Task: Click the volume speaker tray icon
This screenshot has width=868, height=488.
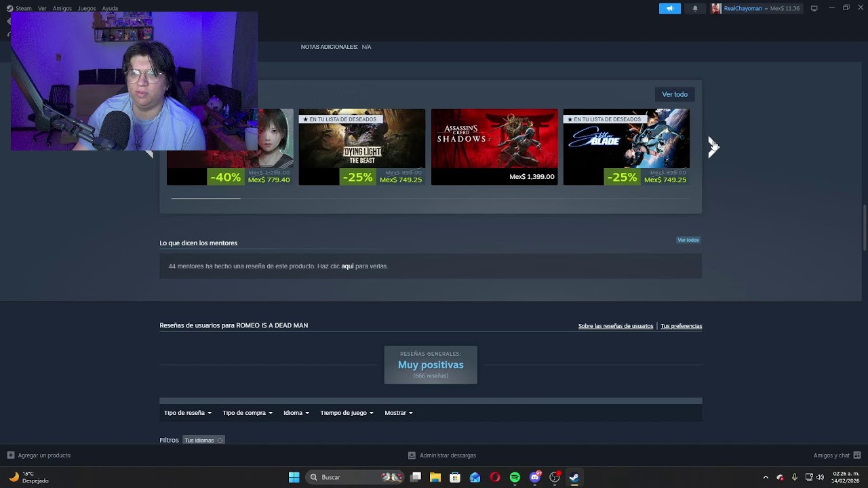Action: coord(821,477)
